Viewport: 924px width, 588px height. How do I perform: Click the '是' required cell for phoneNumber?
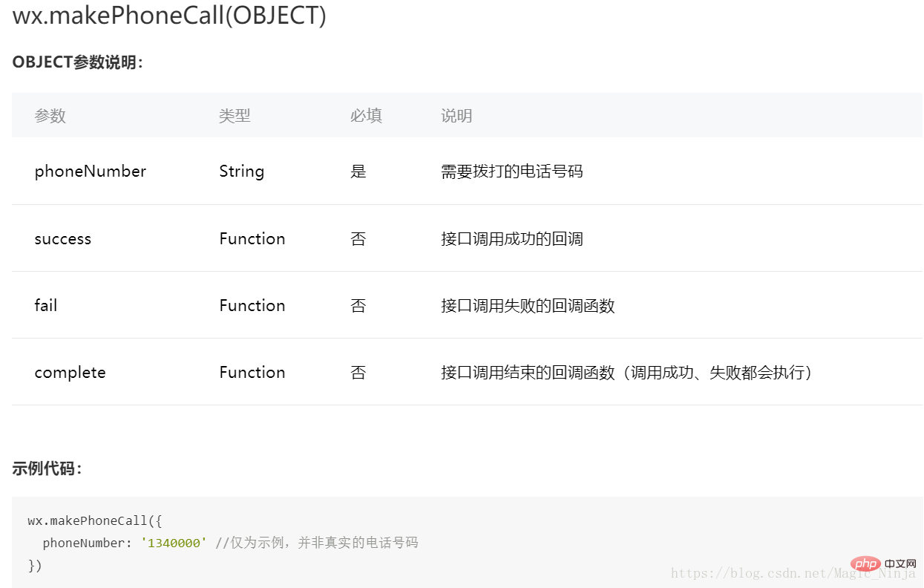(x=358, y=171)
